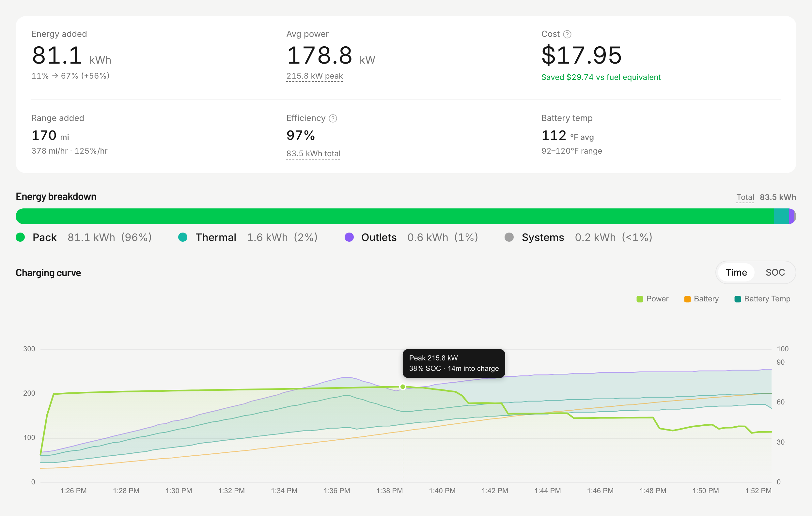Click the Peak 215.8 kW tooltip
812x516 pixels.
[x=454, y=363]
